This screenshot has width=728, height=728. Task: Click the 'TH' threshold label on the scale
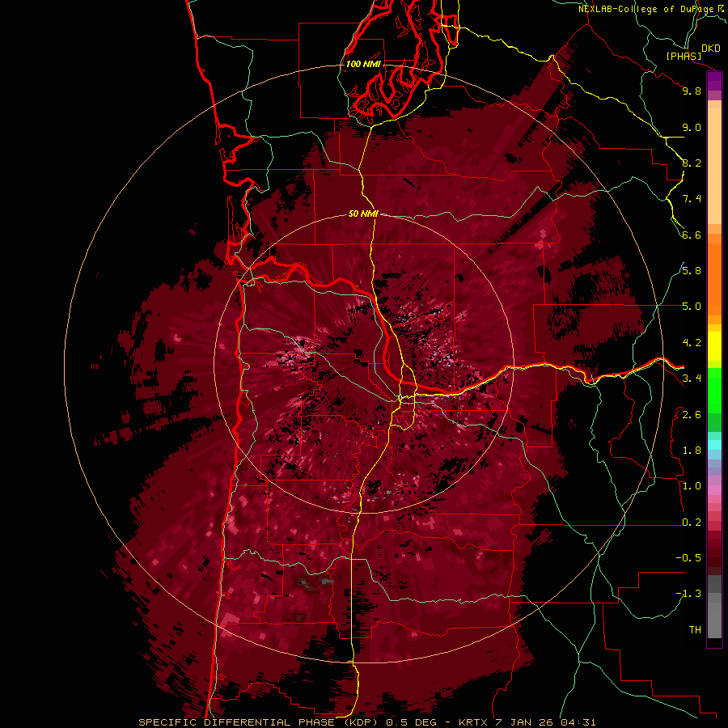coord(695,630)
